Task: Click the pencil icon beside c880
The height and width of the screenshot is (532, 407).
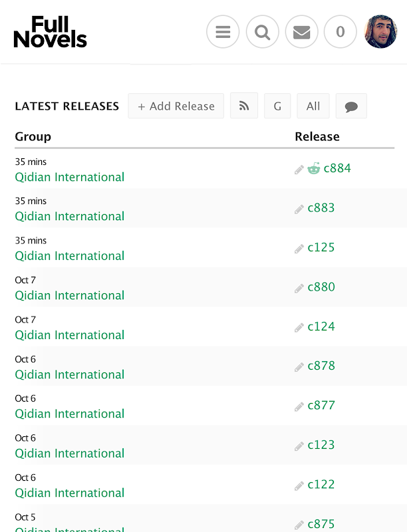Action: (299, 288)
